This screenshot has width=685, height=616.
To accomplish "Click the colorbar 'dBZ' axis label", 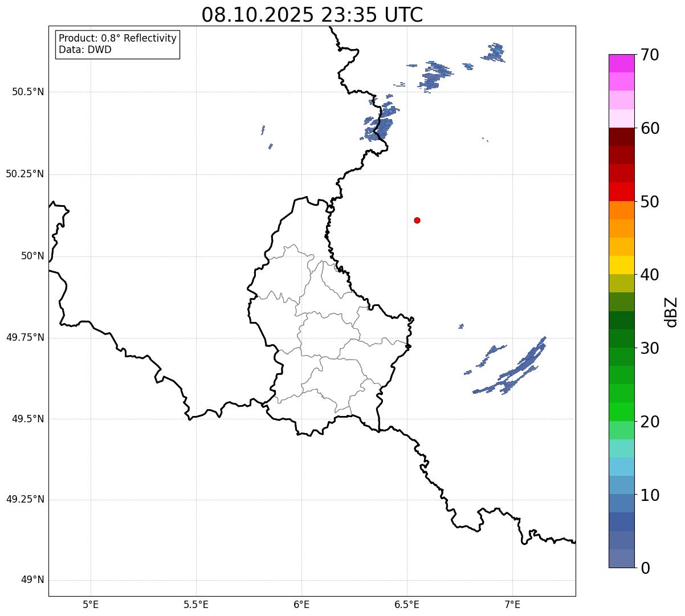I will pyautogui.click(x=671, y=311).
